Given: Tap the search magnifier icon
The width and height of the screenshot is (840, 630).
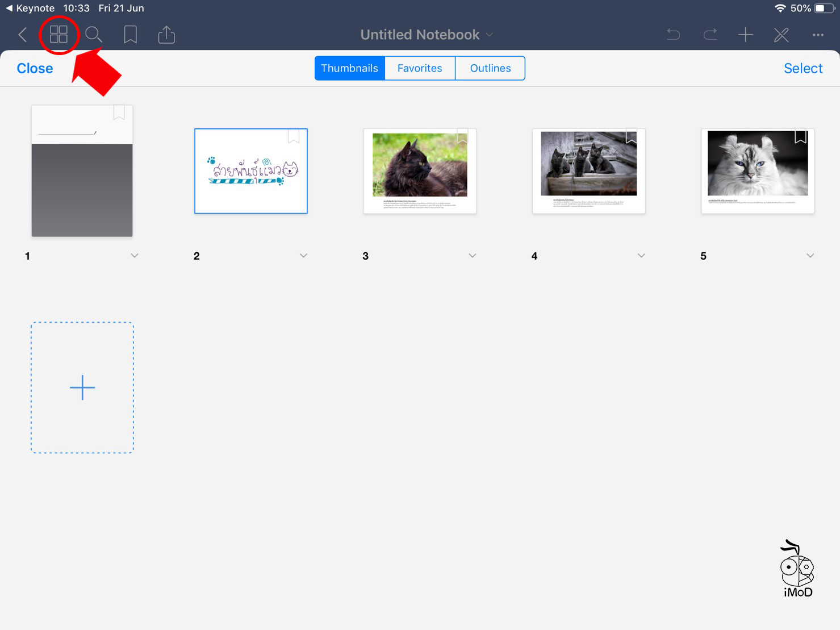Looking at the screenshot, I should (x=94, y=35).
